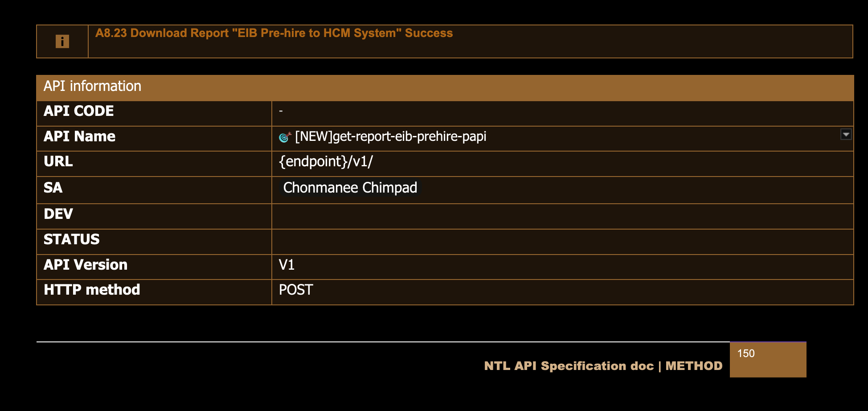Select the POST HTTP method value

(x=296, y=290)
